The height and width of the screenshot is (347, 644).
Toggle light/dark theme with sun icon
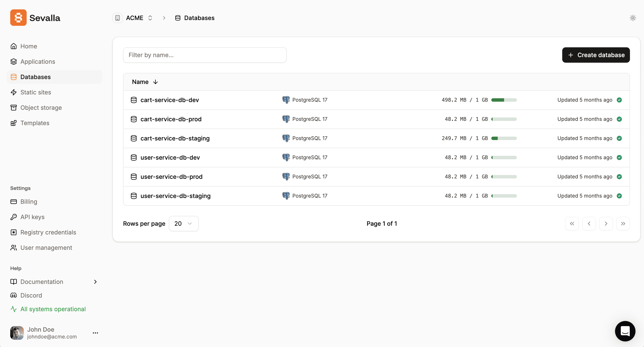(633, 18)
